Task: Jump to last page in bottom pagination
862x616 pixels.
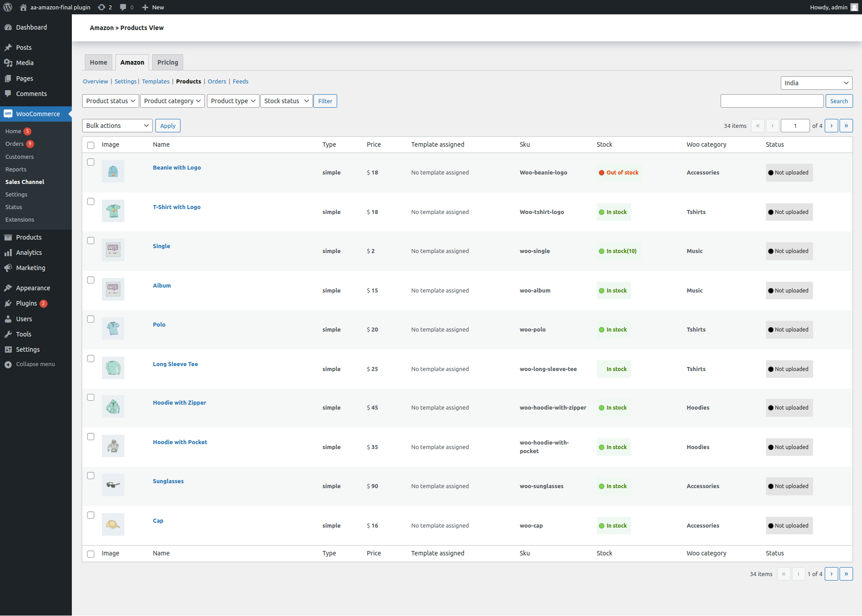Action: (x=846, y=574)
